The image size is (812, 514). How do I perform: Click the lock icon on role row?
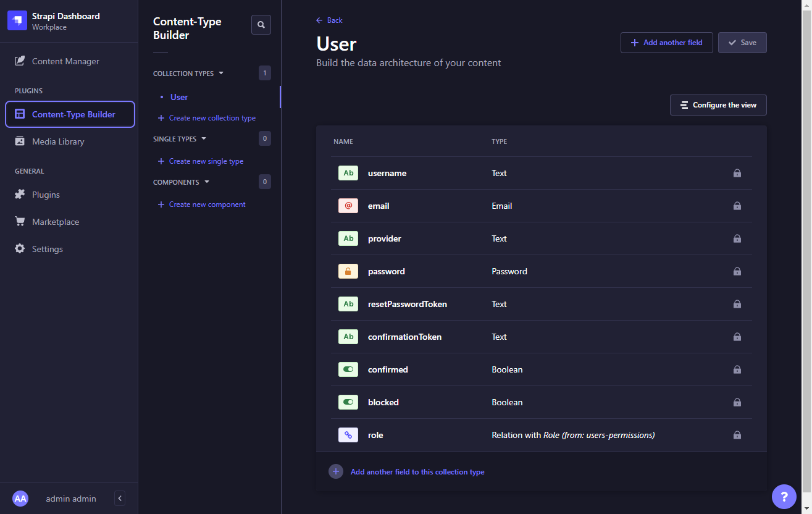point(737,435)
